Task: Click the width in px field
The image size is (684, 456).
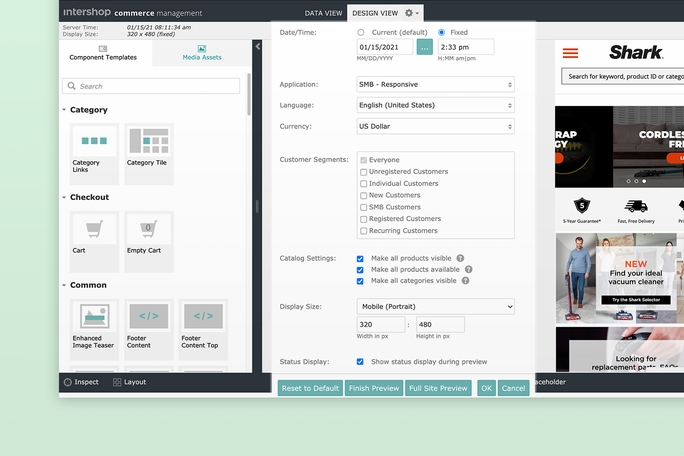Action: pos(381,325)
